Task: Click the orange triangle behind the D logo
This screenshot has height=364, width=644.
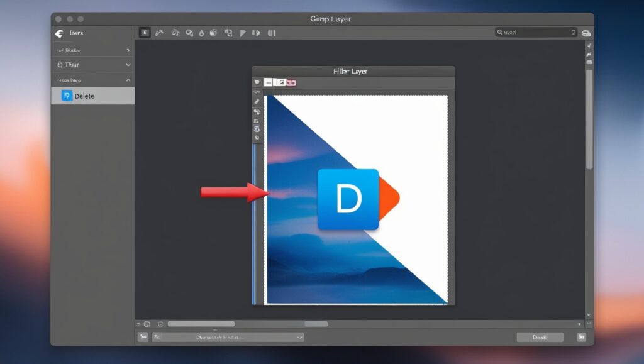Action: (x=389, y=198)
